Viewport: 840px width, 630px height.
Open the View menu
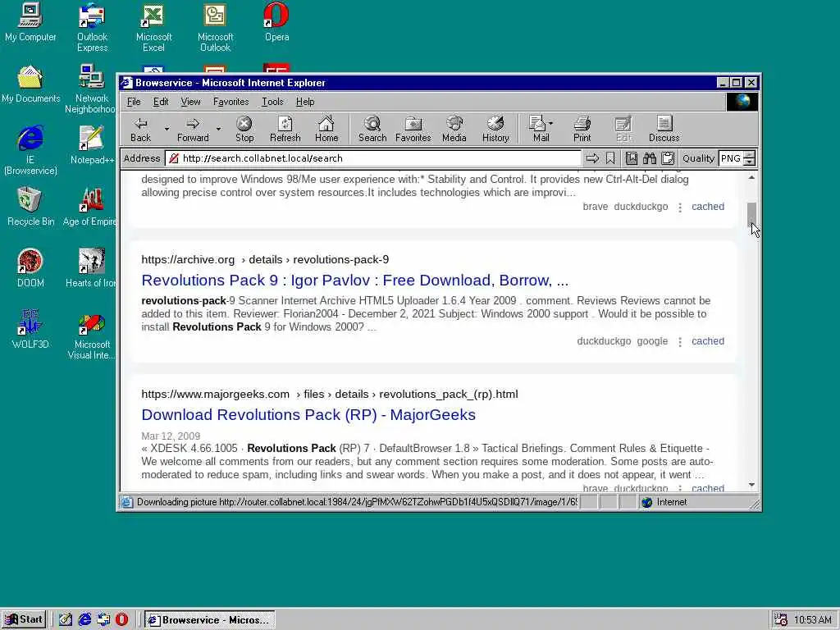190,101
